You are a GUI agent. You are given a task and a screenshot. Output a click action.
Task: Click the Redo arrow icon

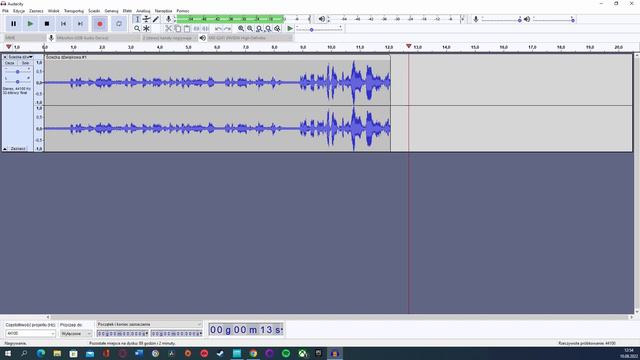pos(227,29)
